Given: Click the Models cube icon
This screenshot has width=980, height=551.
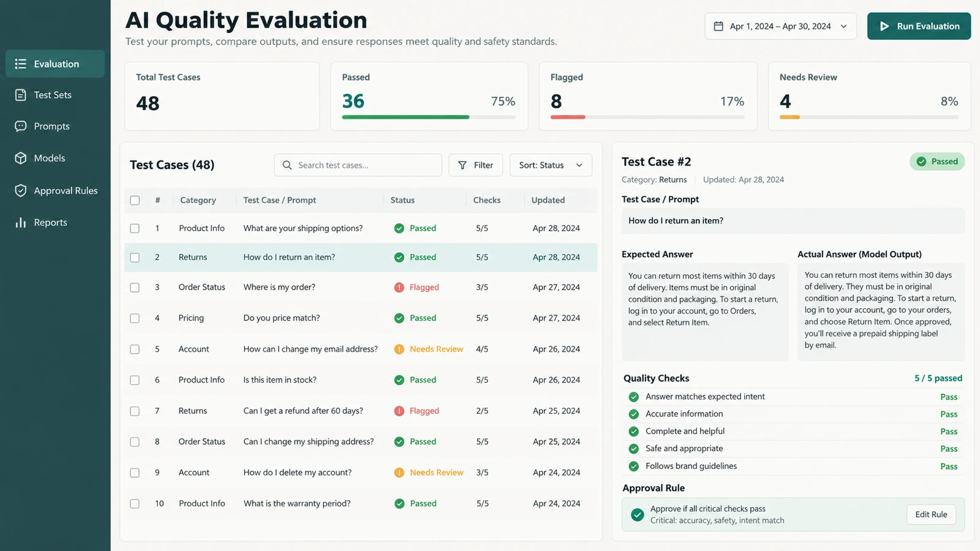Looking at the screenshot, I should pyautogui.click(x=21, y=158).
